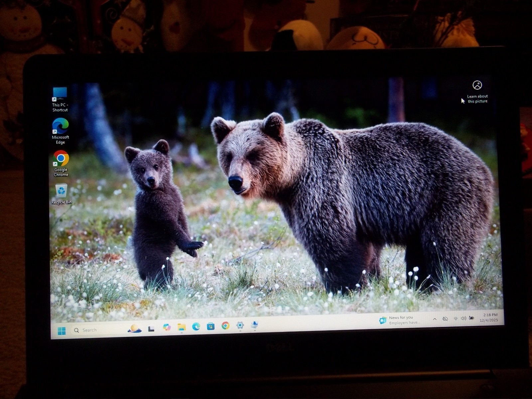Click the speaker volume tray icon

464,318
